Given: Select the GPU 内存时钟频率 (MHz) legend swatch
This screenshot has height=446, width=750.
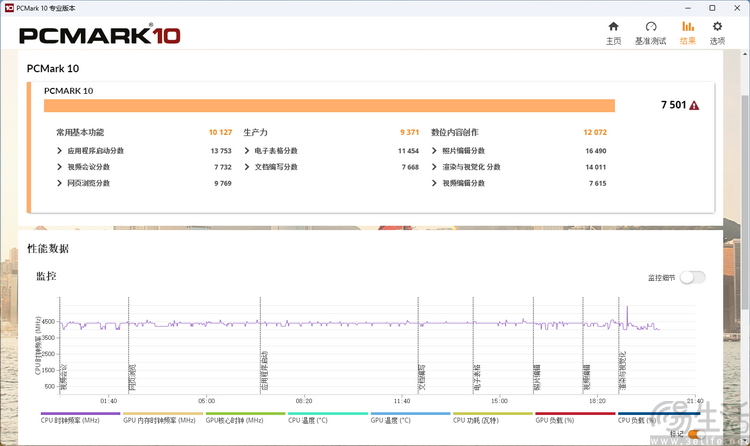Looking at the screenshot, I should (163, 413).
